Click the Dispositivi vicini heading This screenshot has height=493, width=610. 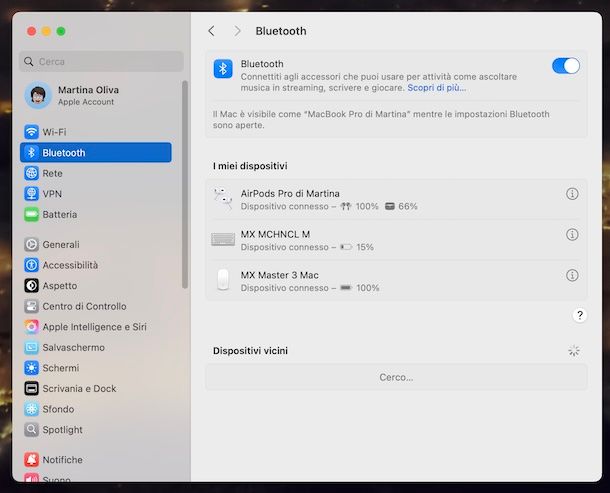[x=250, y=351]
